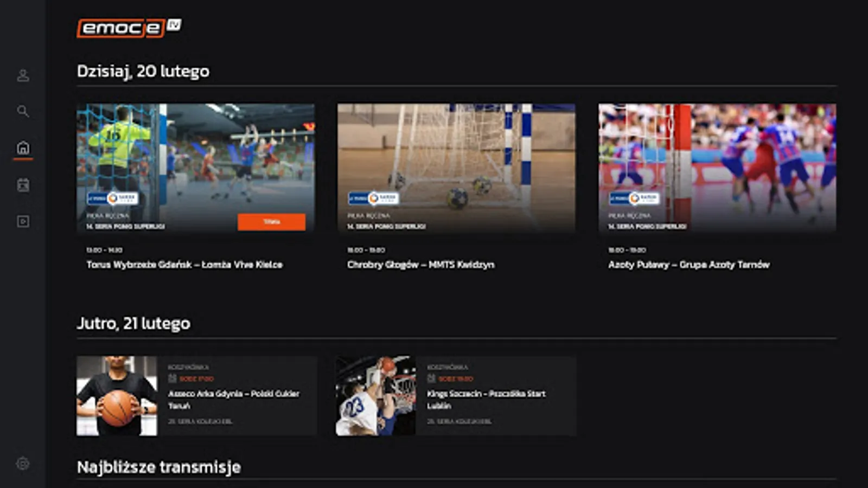868x488 pixels.
Task: Open Chrobry Głogów – MMTS Kwidzyn thumbnail
Action: coord(456,168)
